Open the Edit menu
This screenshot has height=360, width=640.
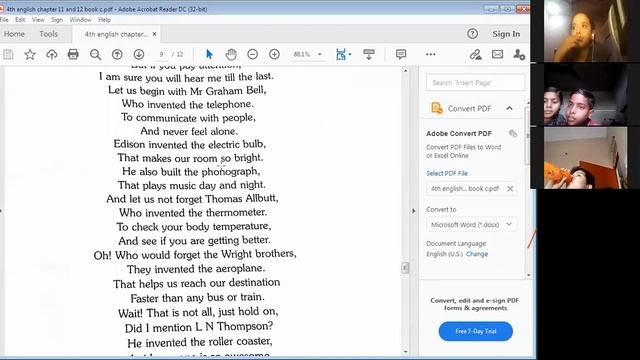tap(20, 20)
